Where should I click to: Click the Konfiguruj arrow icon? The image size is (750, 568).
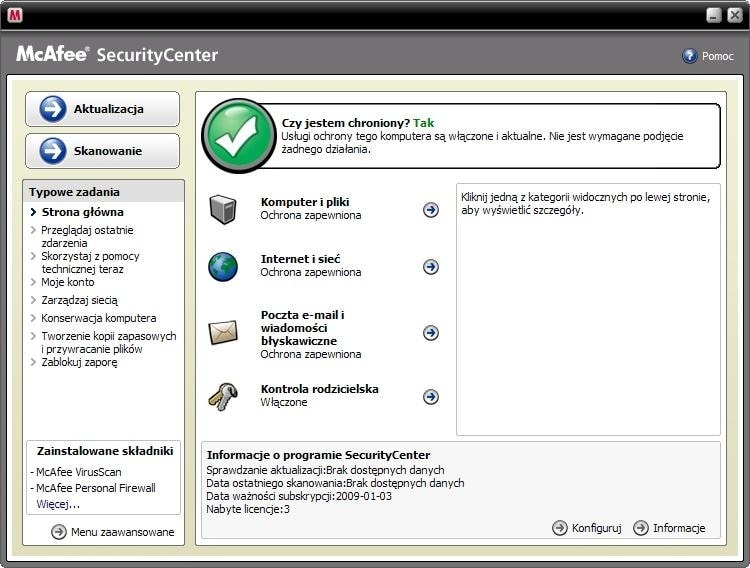point(560,528)
